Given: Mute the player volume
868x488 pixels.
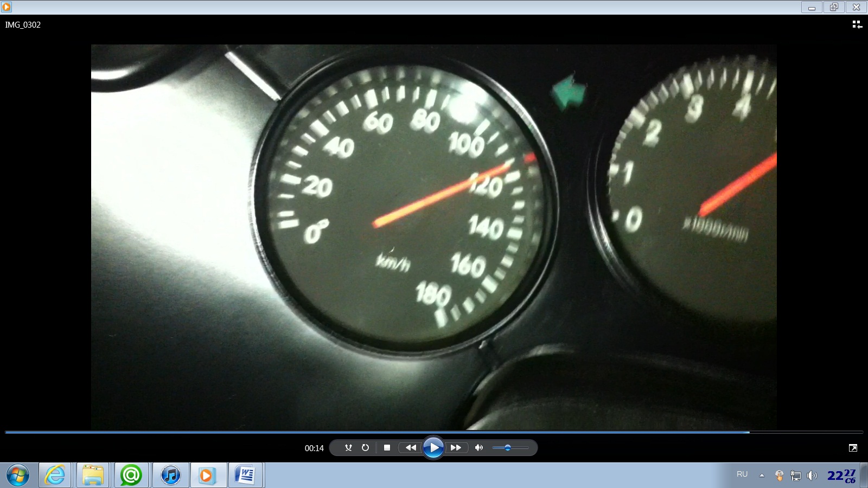Looking at the screenshot, I should (478, 448).
